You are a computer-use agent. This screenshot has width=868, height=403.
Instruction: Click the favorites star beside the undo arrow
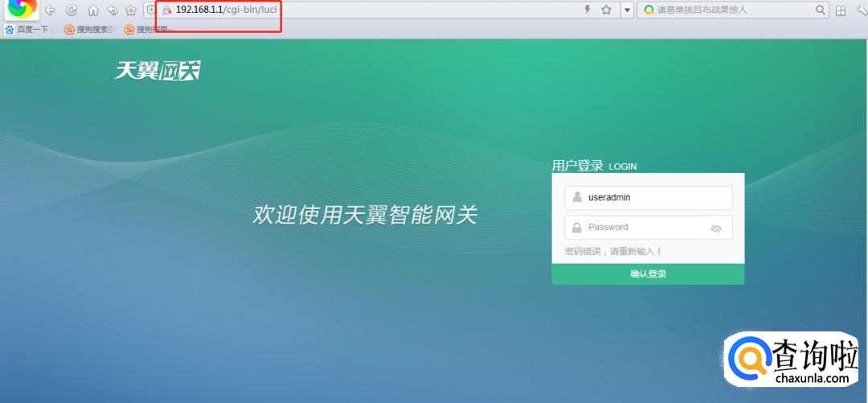click(x=131, y=10)
